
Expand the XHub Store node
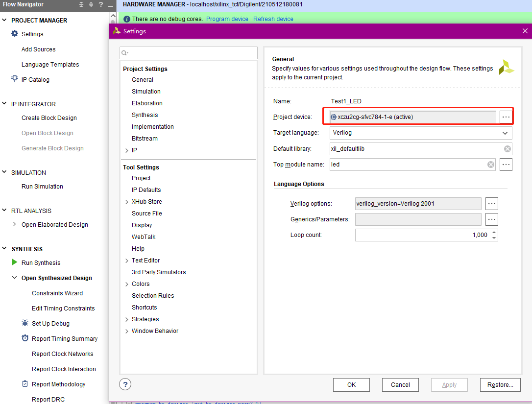click(x=126, y=202)
